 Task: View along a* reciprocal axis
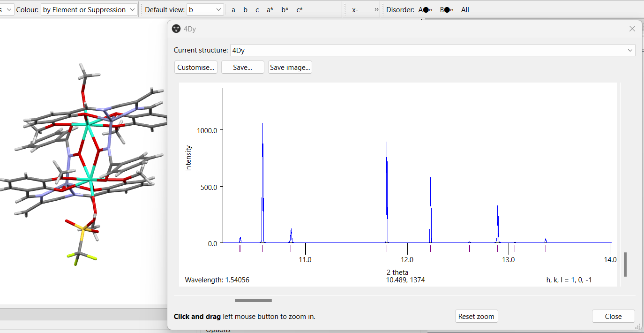click(x=270, y=9)
